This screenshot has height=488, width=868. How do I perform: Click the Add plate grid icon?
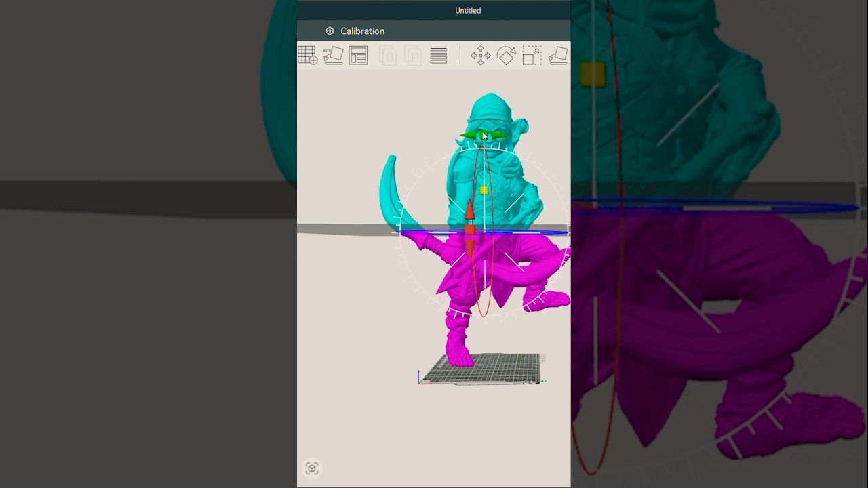(x=308, y=56)
